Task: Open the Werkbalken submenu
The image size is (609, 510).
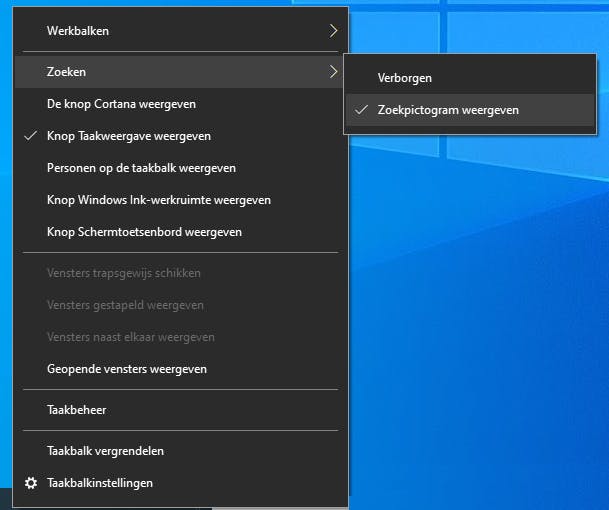Action: tap(181, 31)
